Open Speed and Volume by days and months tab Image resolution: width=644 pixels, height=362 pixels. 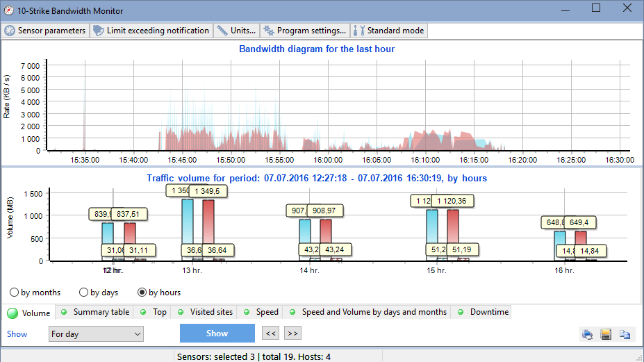[368, 312]
